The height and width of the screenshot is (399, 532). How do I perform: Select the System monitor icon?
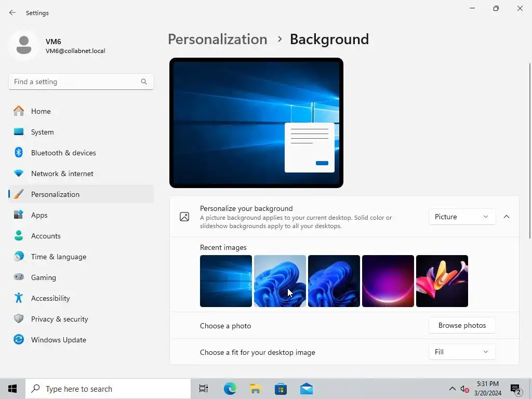pyautogui.click(x=19, y=131)
